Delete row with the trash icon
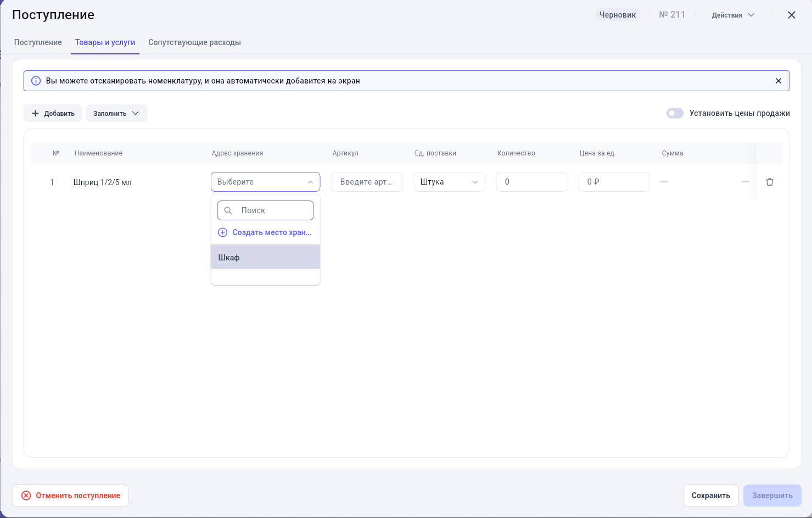Viewport: 812px width, 518px height. (769, 182)
